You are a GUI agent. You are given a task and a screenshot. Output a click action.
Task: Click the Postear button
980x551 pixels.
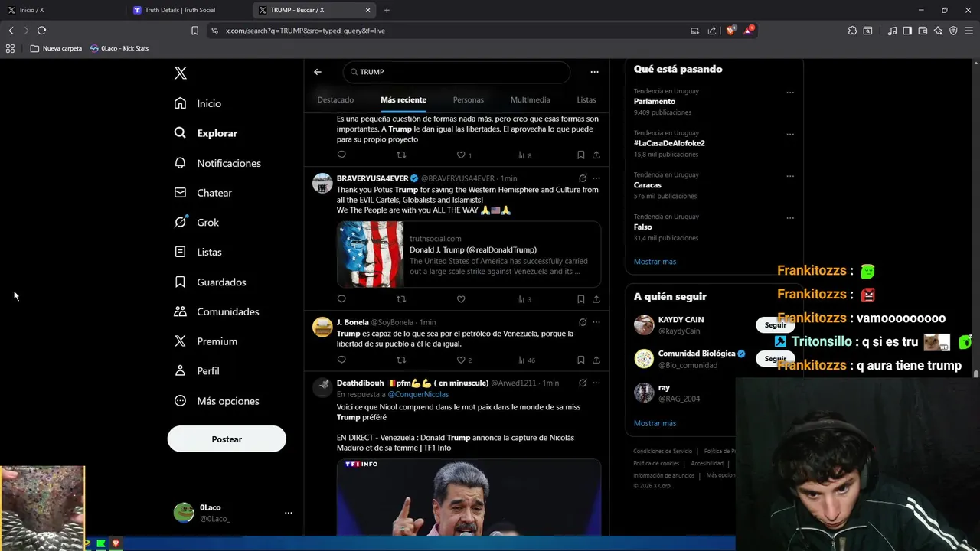pos(227,439)
